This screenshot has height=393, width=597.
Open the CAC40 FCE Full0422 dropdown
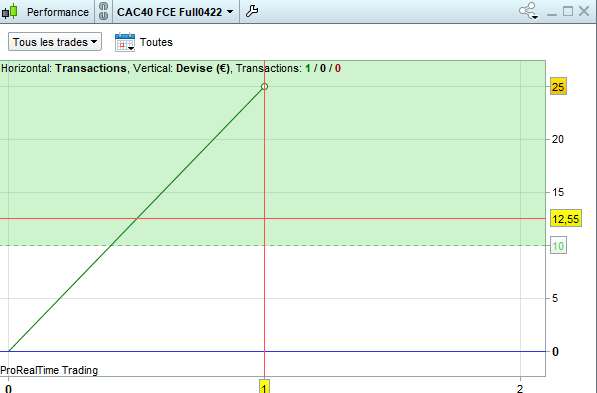175,12
